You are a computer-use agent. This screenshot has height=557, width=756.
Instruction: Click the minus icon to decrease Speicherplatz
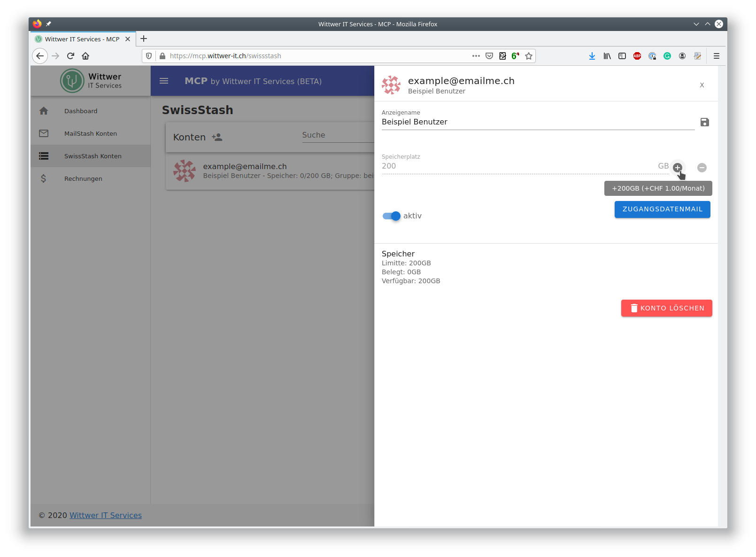[702, 168]
